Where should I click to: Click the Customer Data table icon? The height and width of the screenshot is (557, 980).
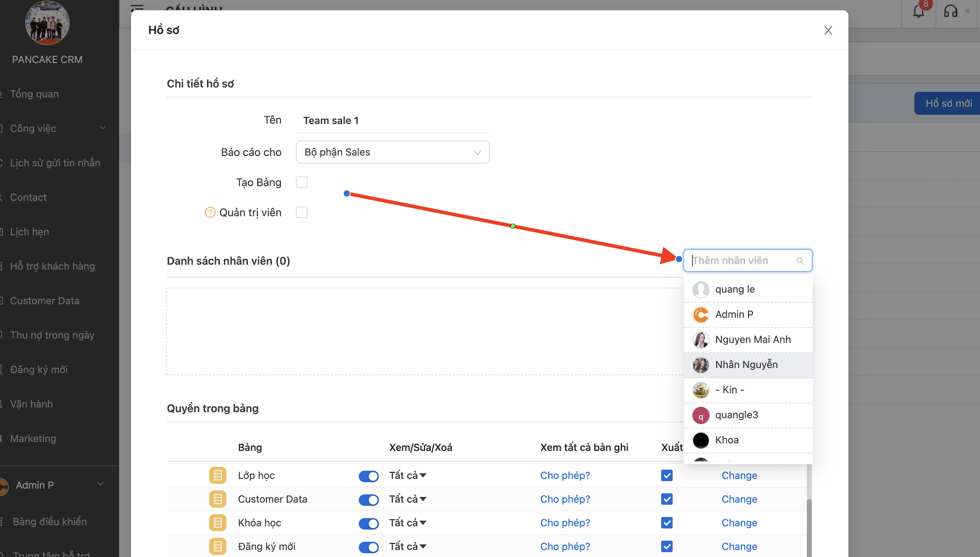217,499
